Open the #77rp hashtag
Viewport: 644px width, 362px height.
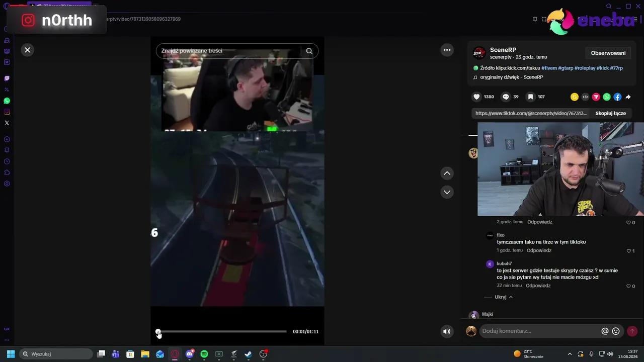coord(616,68)
